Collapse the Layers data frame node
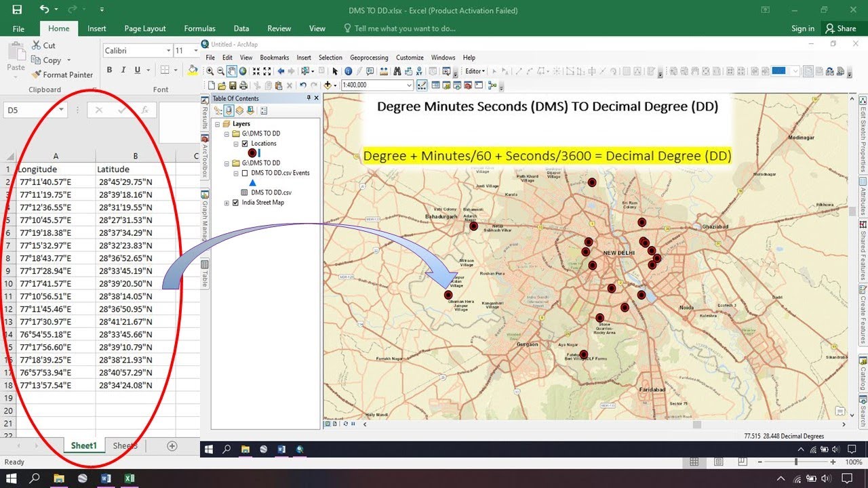 click(x=217, y=124)
